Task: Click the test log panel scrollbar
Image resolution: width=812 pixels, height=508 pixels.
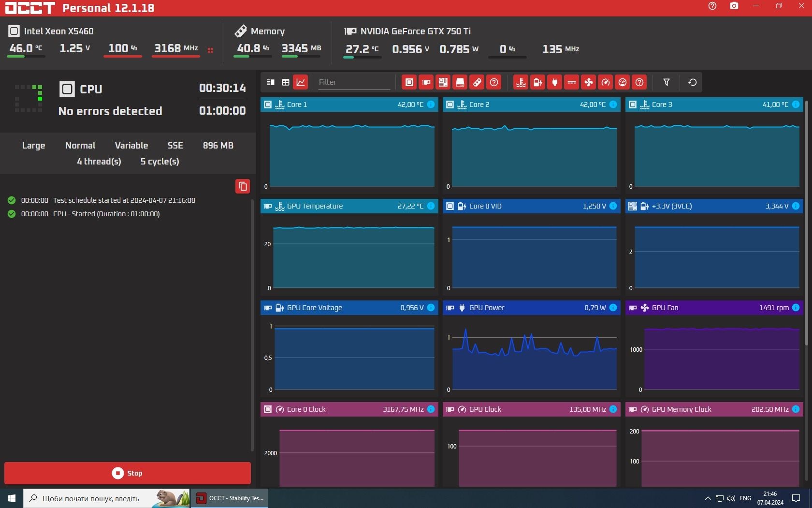Action: 252,325
